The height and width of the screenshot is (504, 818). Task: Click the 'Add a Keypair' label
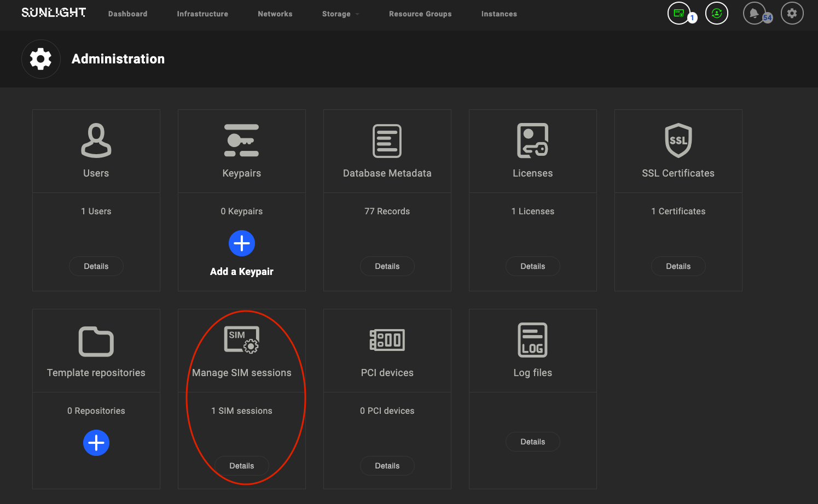pyautogui.click(x=242, y=272)
